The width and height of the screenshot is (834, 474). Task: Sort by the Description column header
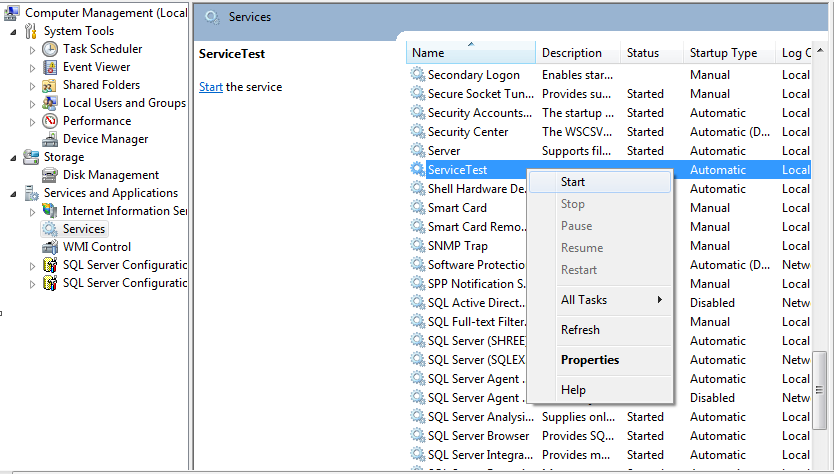coord(578,53)
